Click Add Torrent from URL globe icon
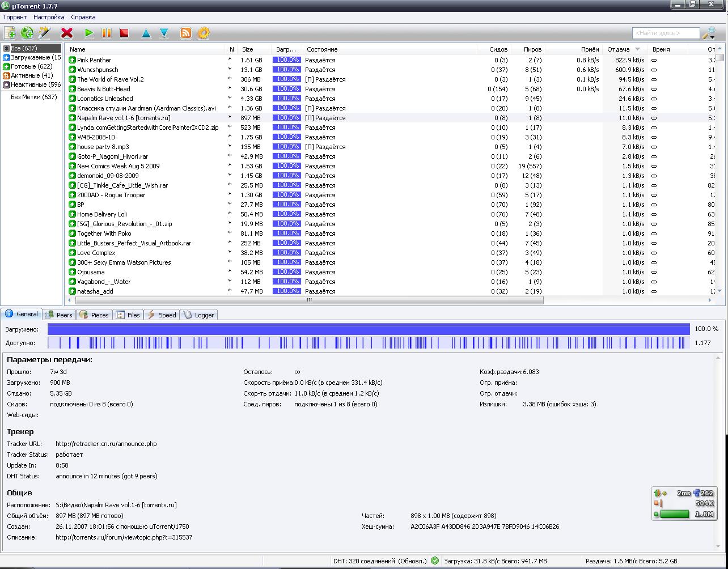Viewport: 728px width, 569px height. click(27, 33)
